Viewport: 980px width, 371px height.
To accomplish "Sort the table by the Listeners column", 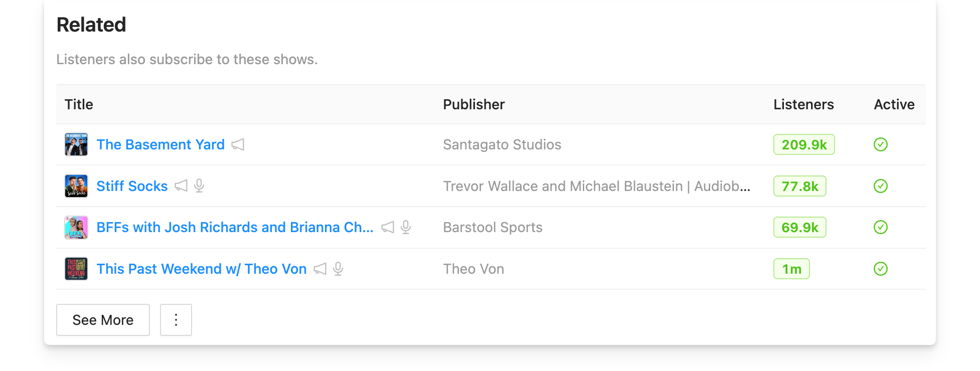I will click(x=803, y=105).
